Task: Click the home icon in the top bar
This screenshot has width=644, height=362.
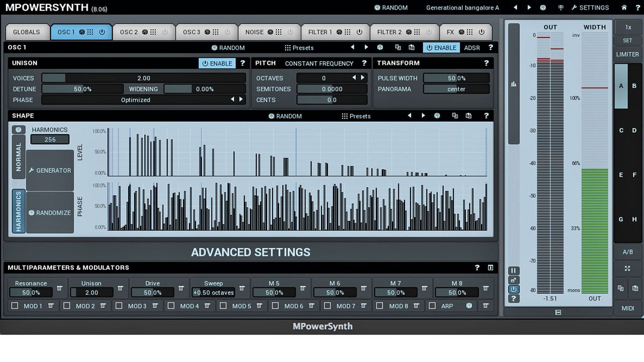Action: (624, 8)
